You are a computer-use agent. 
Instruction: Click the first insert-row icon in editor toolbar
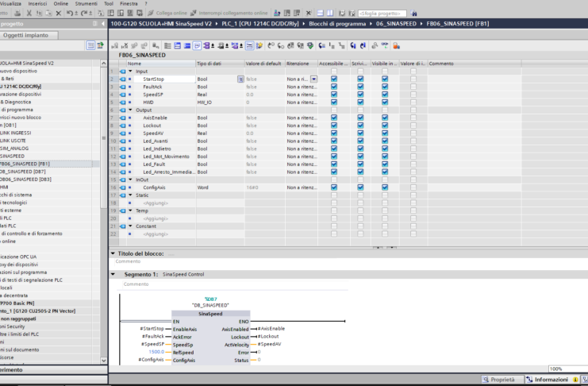coord(115,46)
